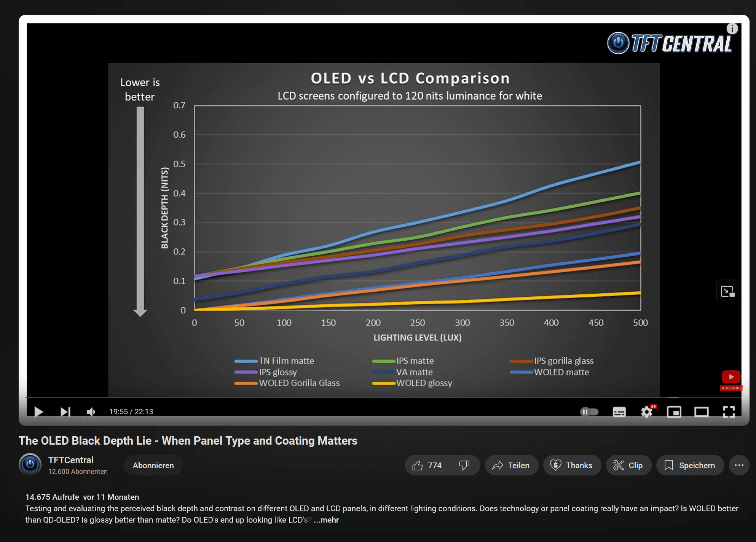Create a Clip of the video
This screenshot has height=542, width=756.
[x=628, y=465]
